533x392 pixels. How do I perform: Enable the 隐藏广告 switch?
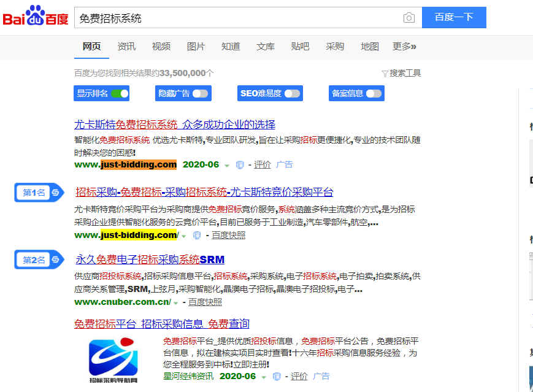[x=200, y=93]
